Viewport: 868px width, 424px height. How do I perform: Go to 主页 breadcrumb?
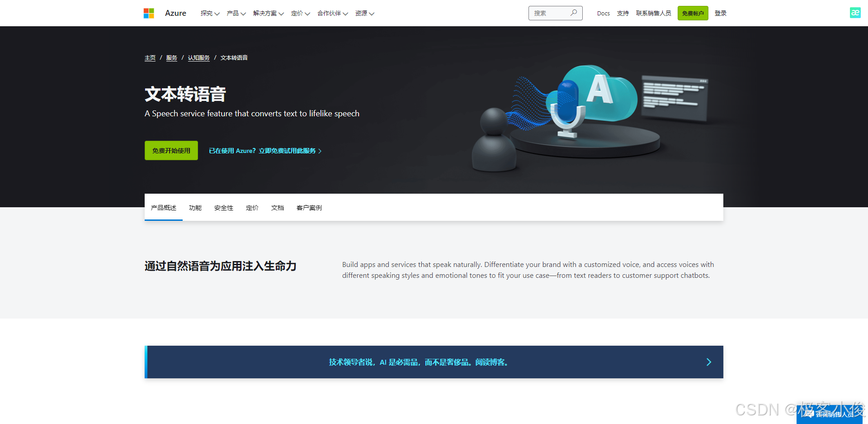[150, 58]
